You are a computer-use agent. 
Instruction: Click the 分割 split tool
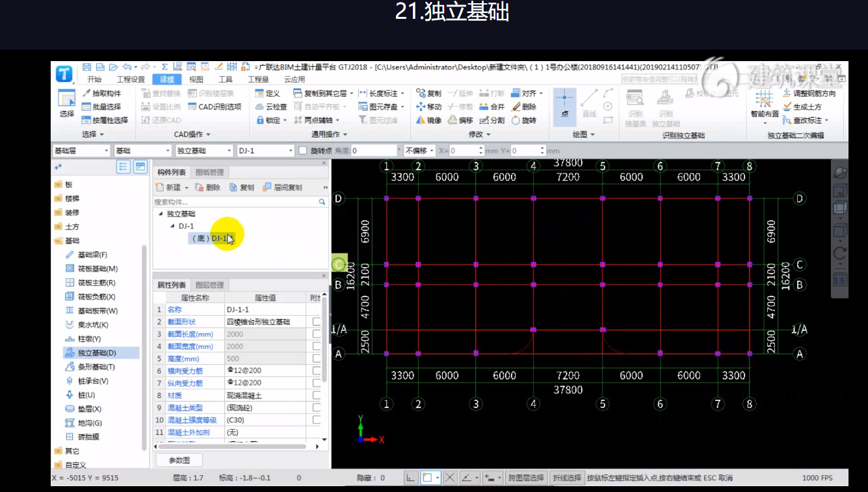tap(492, 120)
